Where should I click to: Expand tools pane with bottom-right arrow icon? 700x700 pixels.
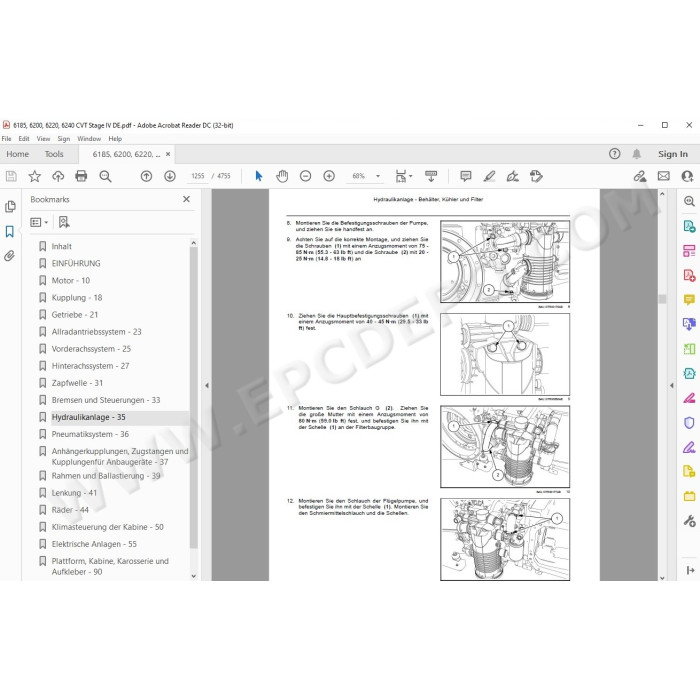pos(690,570)
